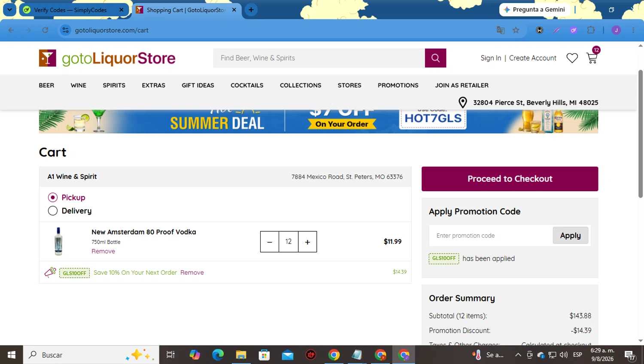644x364 pixels.
Task: Focus the Find Beer, Wine & Spirits search field
Action: pos(319,58)
